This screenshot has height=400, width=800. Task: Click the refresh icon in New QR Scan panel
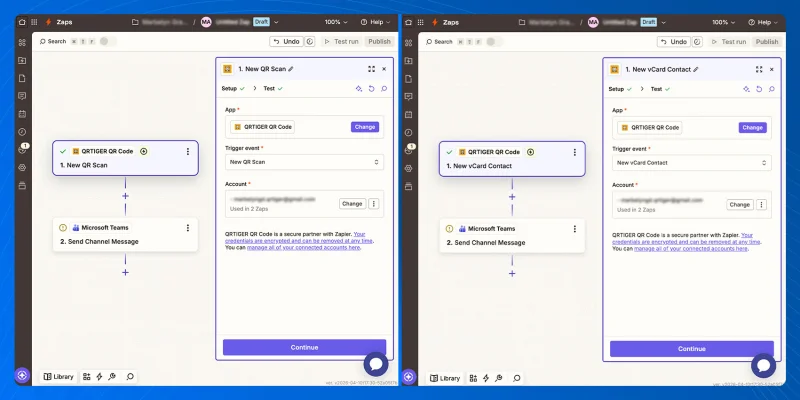tap(371, 88)
